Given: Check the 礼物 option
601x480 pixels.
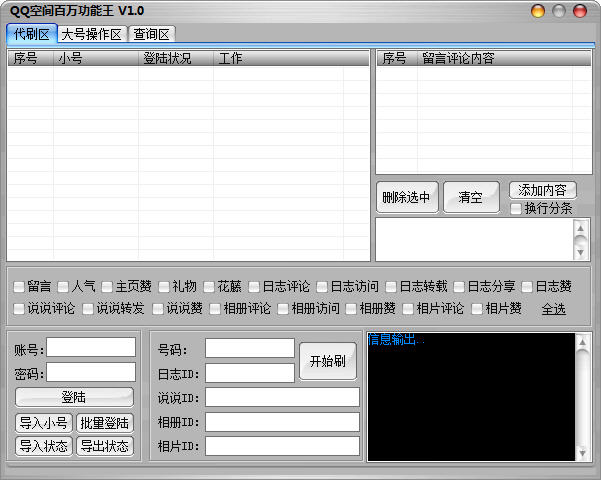Looking at the screenshot, I should coord(164,286).
